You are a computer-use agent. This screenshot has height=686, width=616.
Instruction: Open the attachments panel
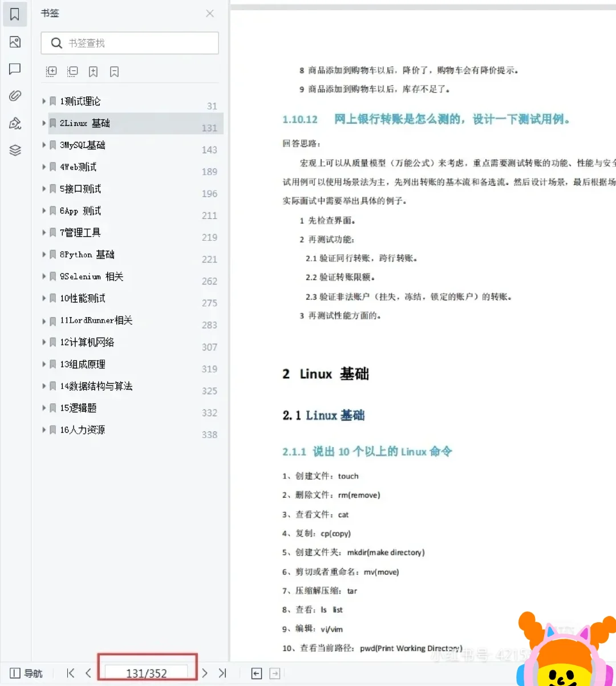click(x=15, y=95)
